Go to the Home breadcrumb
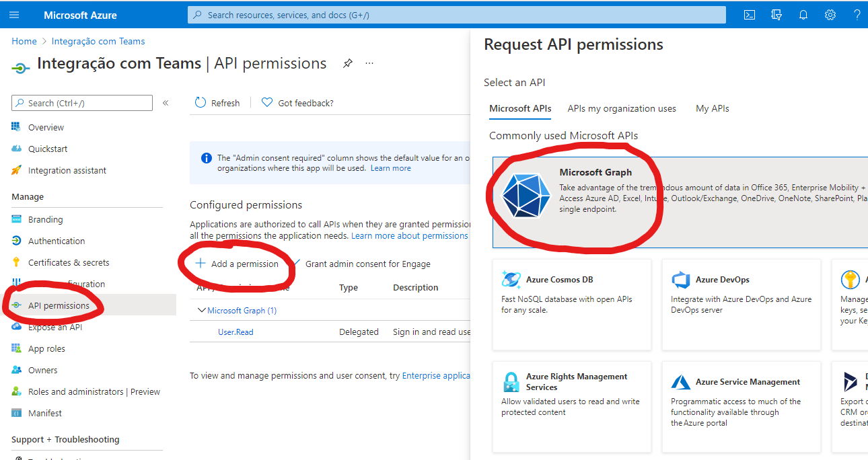Screen dimensions: 868x460 pyautogui.click(x=24, y=41)
